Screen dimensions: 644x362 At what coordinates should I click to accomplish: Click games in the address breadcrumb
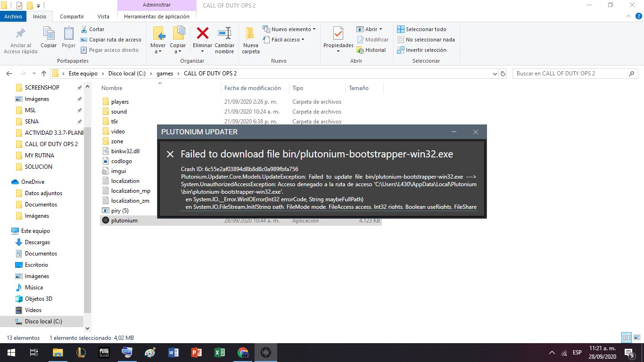165,74
